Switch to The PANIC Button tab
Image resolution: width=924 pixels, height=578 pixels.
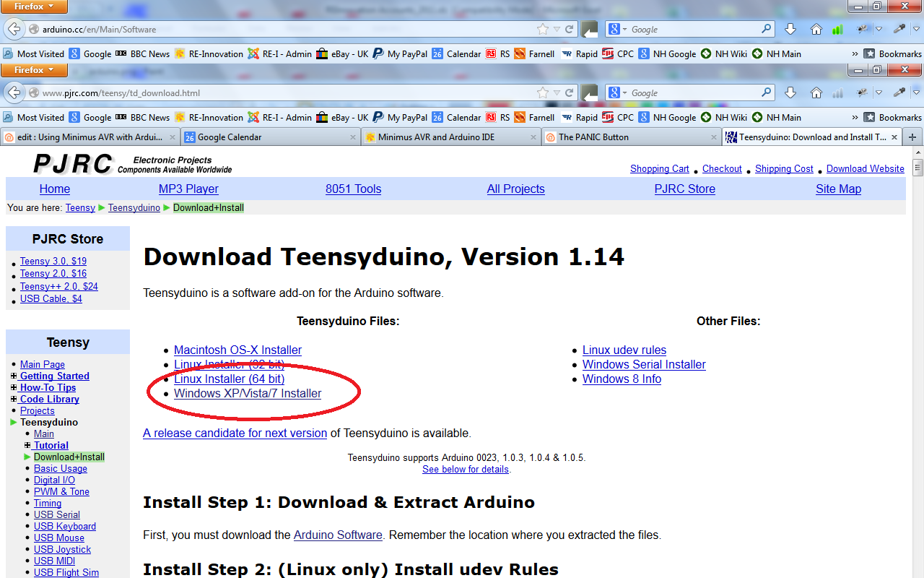(x=630, y=137)
